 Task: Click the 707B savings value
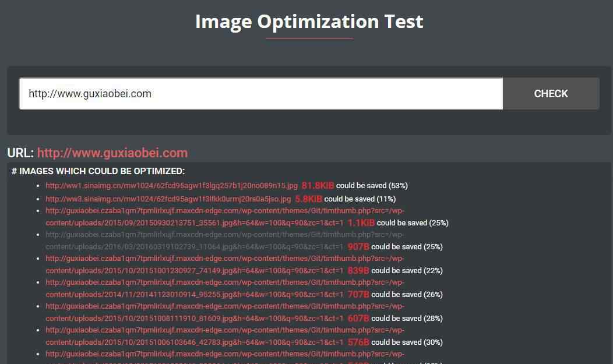(x=358, y=295)
